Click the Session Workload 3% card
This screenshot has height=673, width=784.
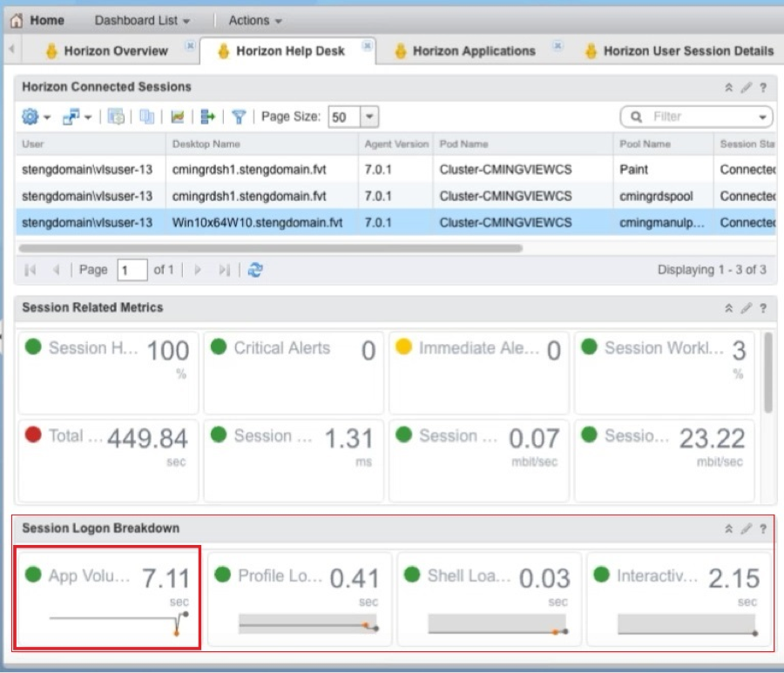pyautogui.click(x=665, y=373)
